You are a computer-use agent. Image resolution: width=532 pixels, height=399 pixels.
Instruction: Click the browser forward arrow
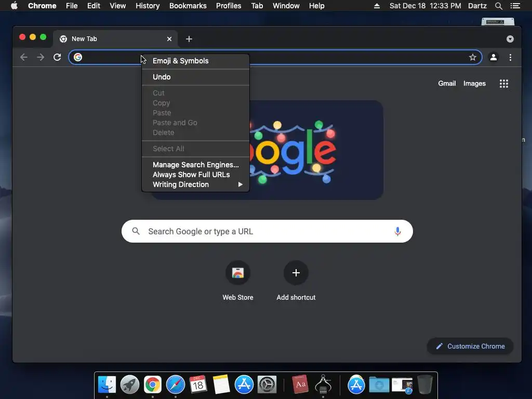(41, 57)
